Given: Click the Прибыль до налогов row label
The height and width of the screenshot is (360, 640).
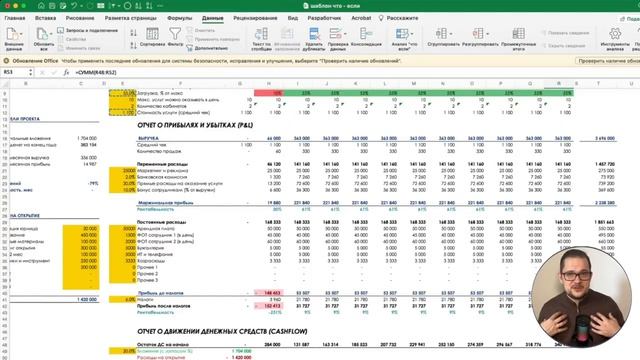Looking at the screenshot, I should [x=160, y=293].
